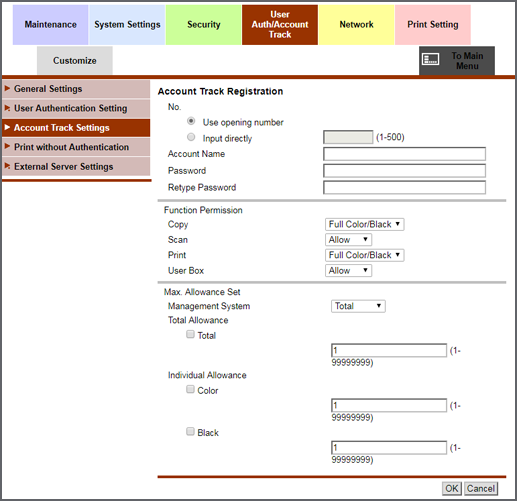This screenshot has width=517, height=501.
Task: Open User Authentication Setting in the sidebar
Action: 76,108
